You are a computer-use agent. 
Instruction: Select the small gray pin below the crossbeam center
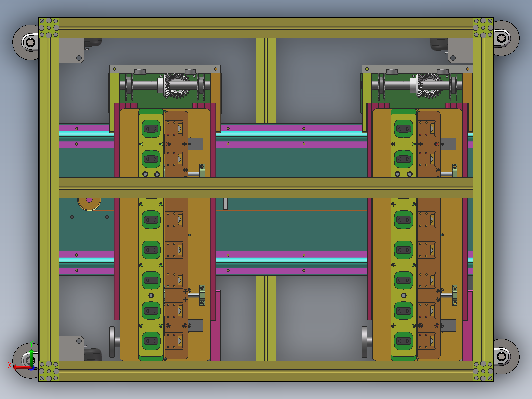point(225,204)
